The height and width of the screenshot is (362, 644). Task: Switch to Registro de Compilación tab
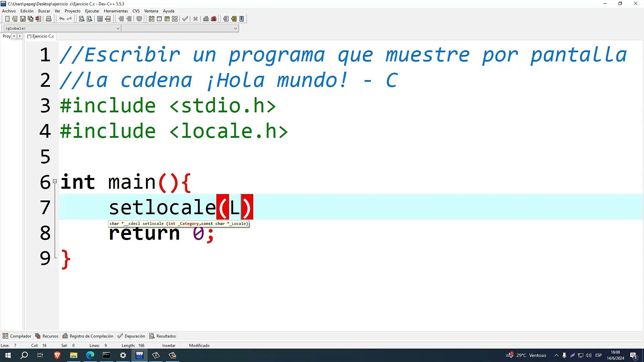tap(88, 336)
